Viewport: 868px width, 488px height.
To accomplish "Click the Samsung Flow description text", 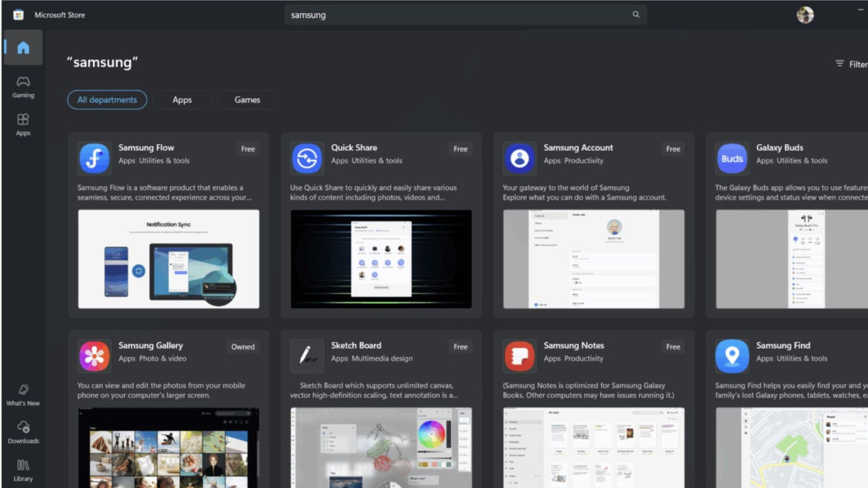I will [165, 192].
